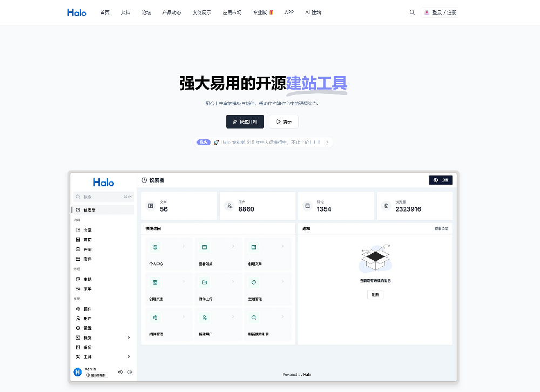Click the arrow on the 主题管理 card
The width and height of the screenshot is (540, 392).
pos(283,281)
